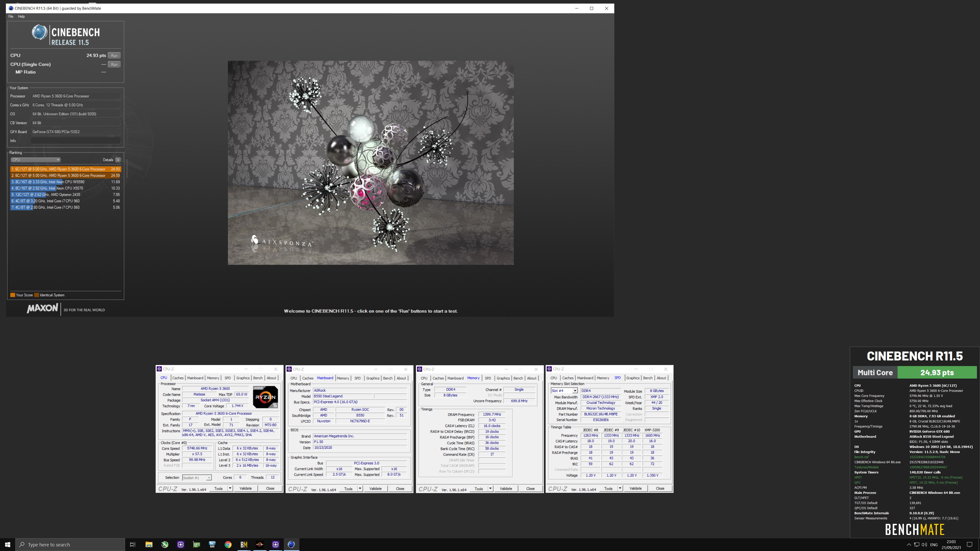Open Tools dropdown arrow in Mainboard CPU-Z window
980x551 pixels.
[360, 489]
